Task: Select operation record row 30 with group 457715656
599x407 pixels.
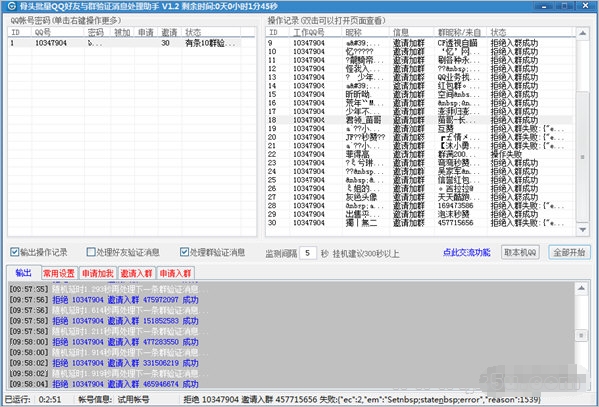Action: tap(420, 223)
